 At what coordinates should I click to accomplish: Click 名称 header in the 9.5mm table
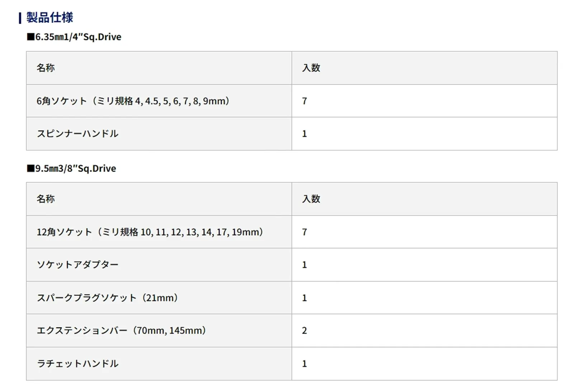[x=46, y=199]
